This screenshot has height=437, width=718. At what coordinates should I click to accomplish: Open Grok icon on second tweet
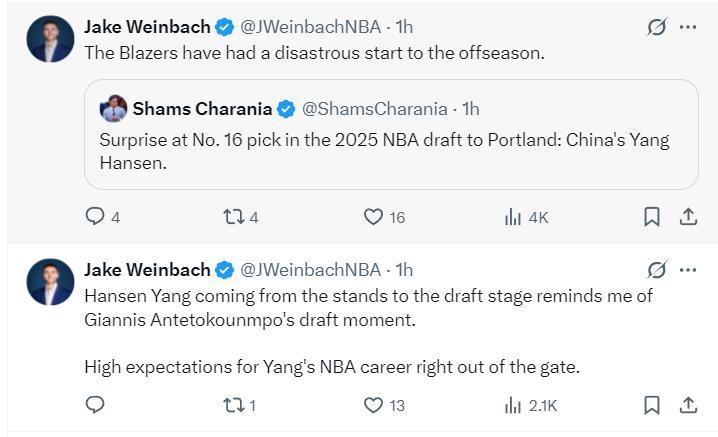[x=656, y=270]
